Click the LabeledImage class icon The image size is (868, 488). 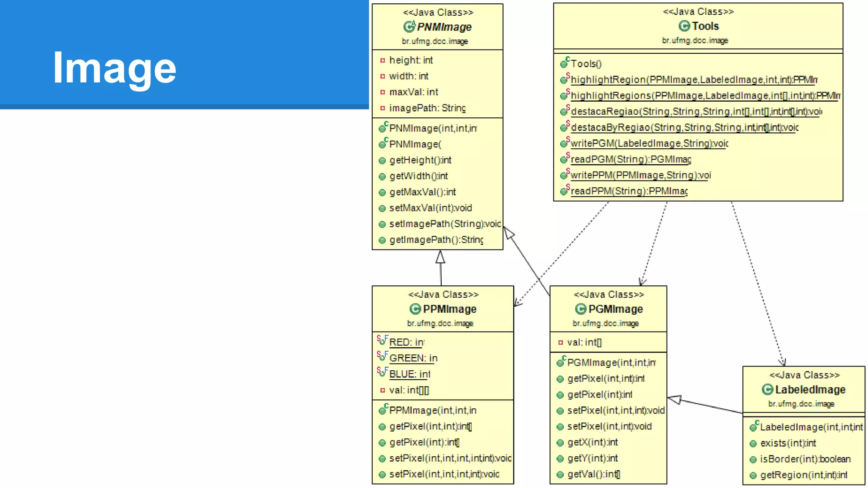[767, 389]
